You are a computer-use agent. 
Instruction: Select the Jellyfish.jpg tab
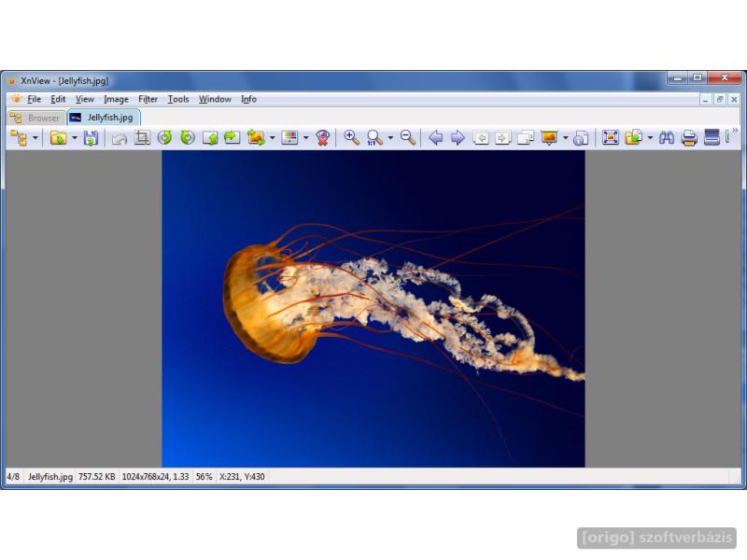103,118
